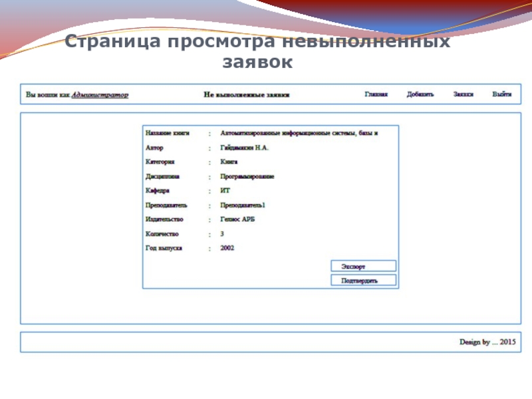Screen dimensions: 532x399
Task: Click the Экспорт button
Action: click(363, 266)
